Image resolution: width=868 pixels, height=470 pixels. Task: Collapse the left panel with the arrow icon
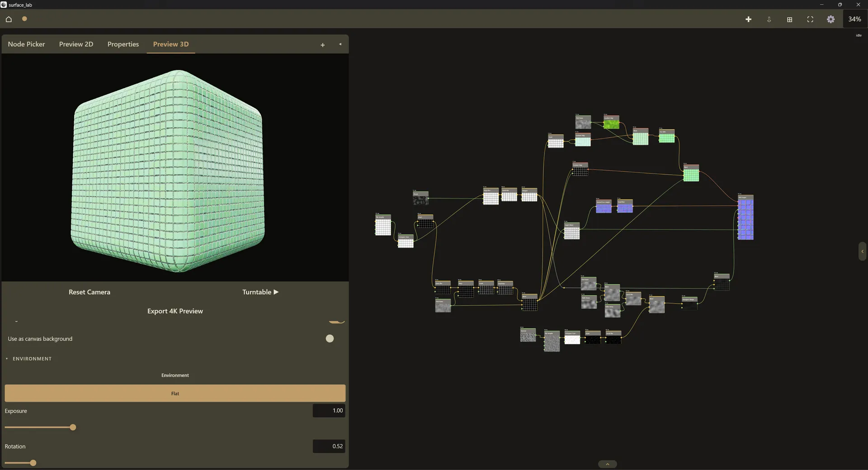pos(340,44)
